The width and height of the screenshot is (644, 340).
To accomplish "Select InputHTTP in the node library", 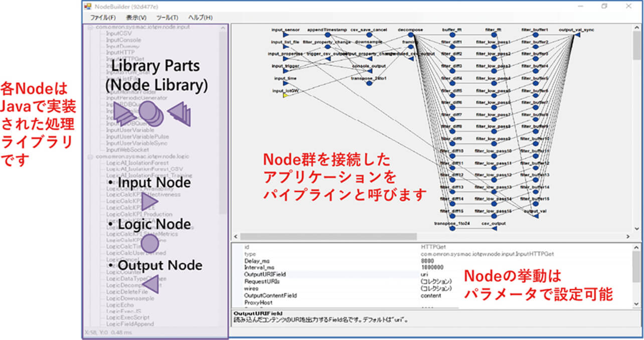I will [x=120, y=52].
